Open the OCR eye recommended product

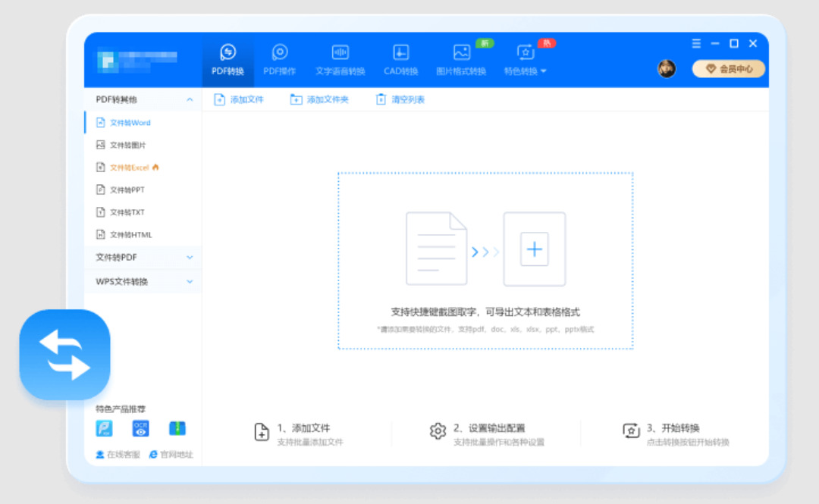[140, 428]
